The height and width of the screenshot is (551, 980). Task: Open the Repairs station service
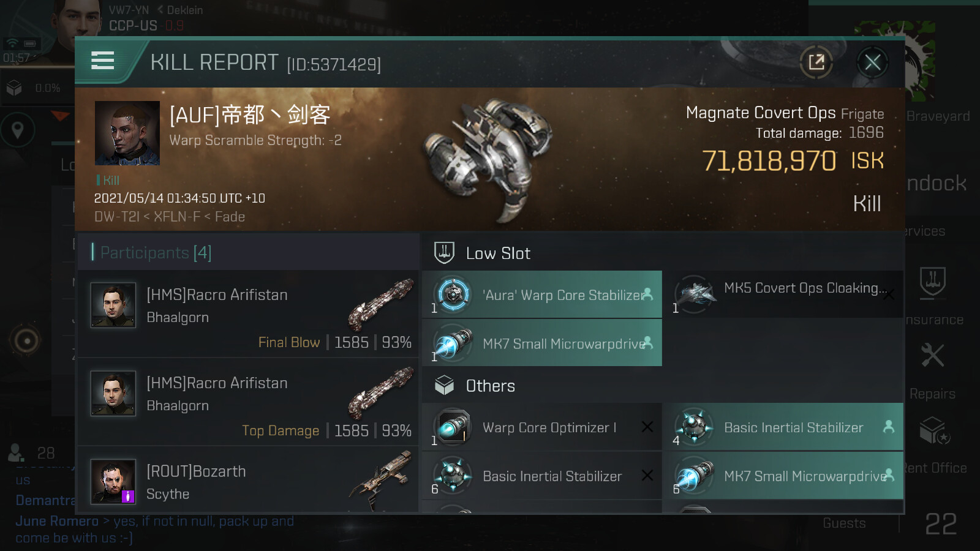932,367
